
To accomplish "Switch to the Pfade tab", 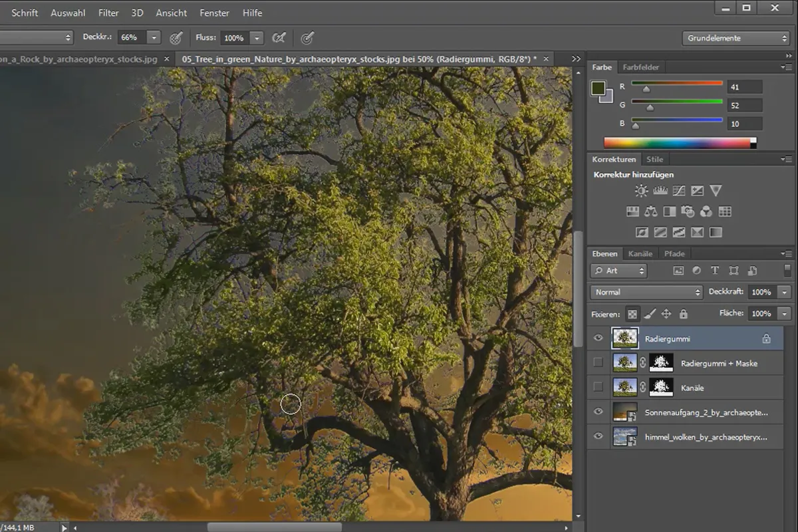I will [674, 253].
